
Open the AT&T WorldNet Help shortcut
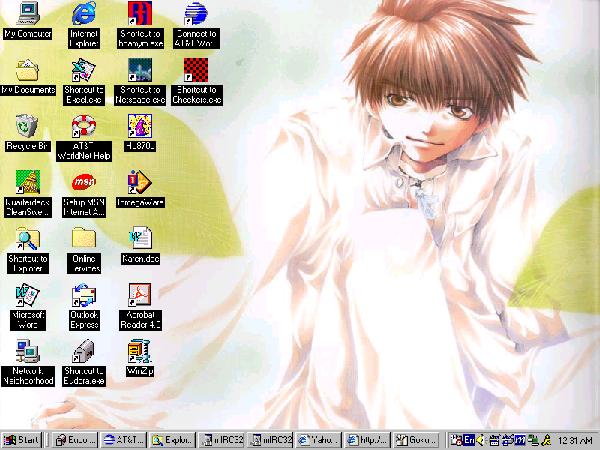(x=84, y=127)
